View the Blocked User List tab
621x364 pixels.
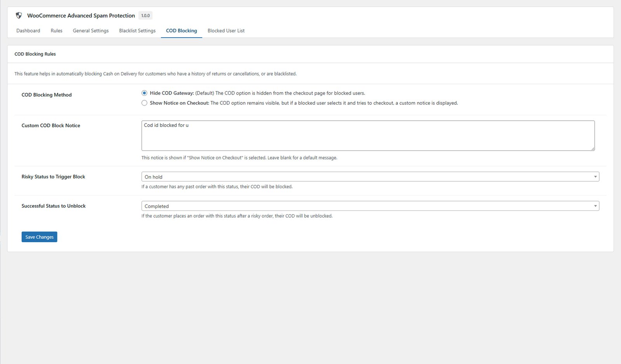226,31
